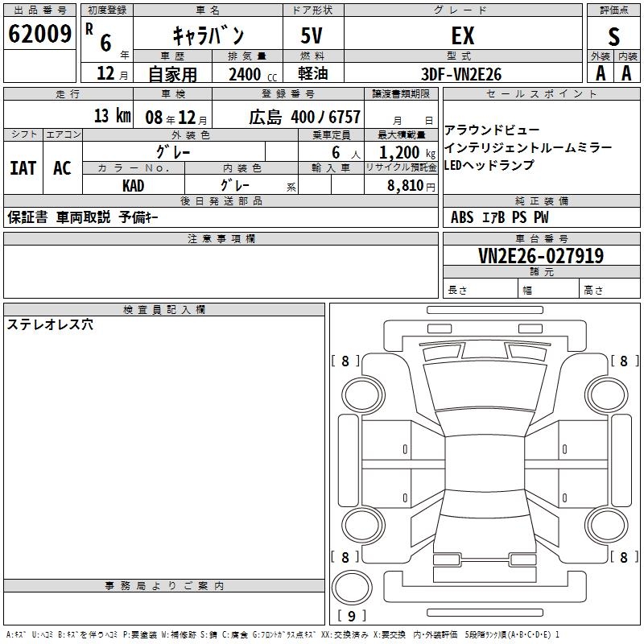Select the inspector note ステレオレス穴
Image resolution: width=644 pixels, height=644 pixels.
point(50,324)
